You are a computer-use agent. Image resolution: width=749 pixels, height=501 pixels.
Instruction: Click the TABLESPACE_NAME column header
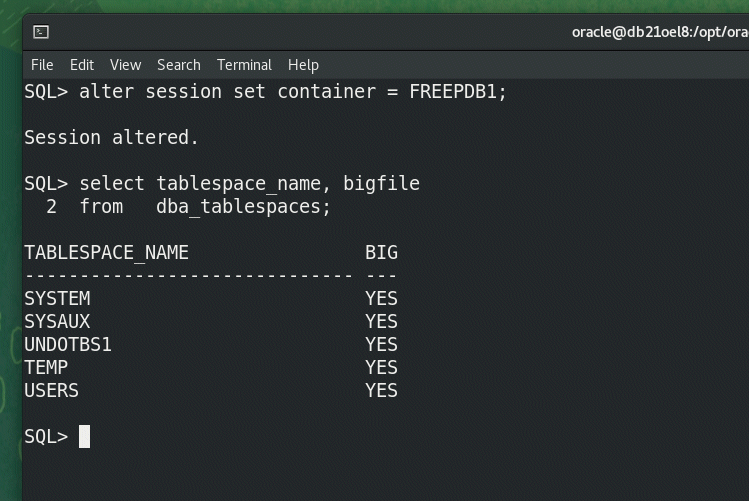pyautogui.click(x=106, y=252)
